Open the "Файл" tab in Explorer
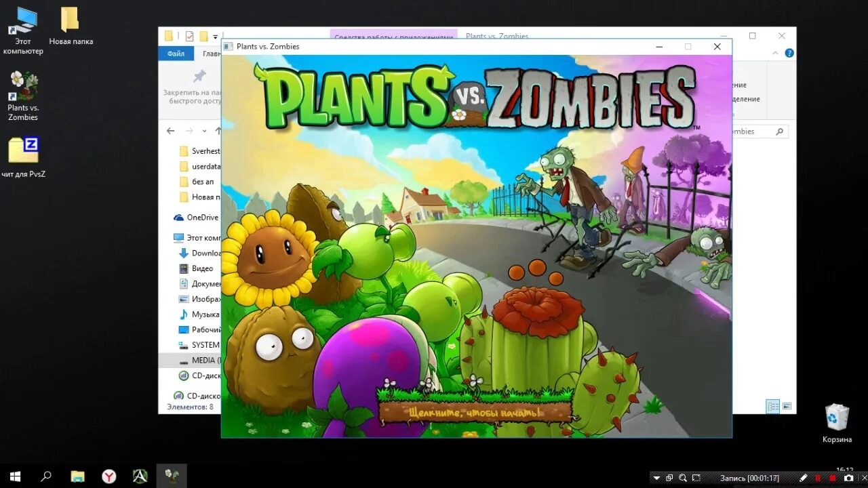868x488 pixels. coord(176,54)
